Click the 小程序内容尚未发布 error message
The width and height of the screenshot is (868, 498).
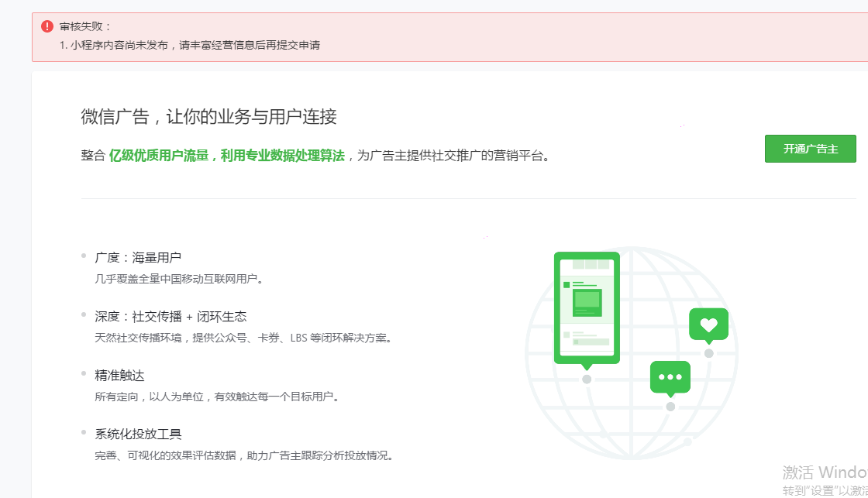(190, 46)
